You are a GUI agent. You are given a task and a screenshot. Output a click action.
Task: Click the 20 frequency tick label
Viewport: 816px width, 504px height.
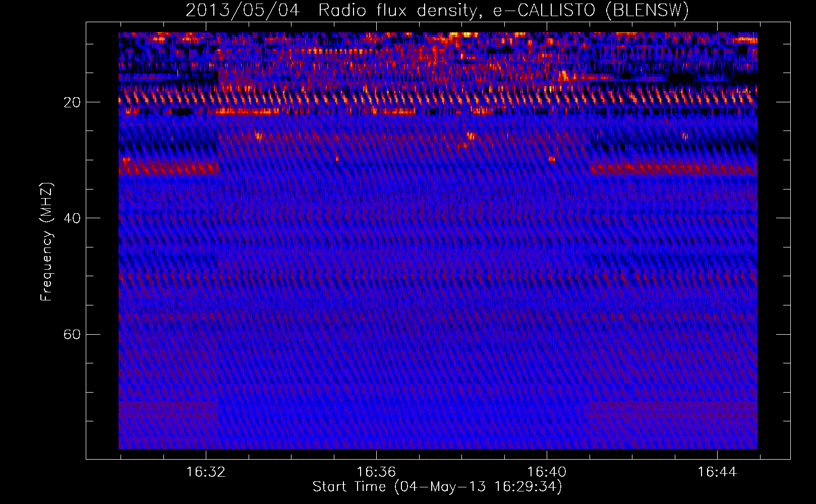72,102
